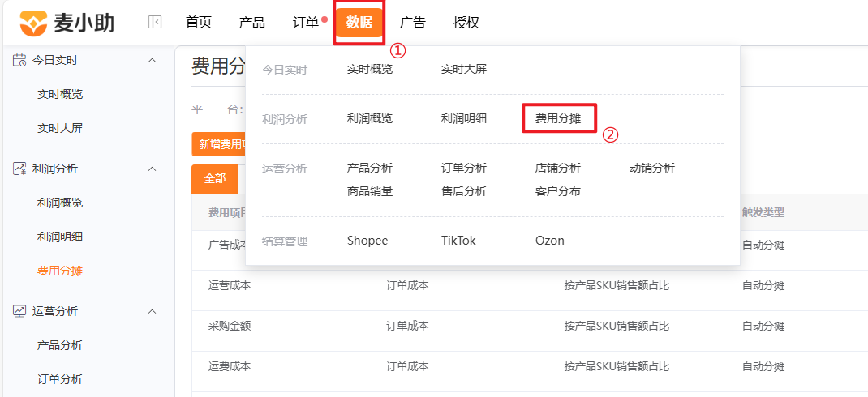Open 动销分析 in the dropdown menu
This screenshot has width=868, height=397.
(652, 168)
